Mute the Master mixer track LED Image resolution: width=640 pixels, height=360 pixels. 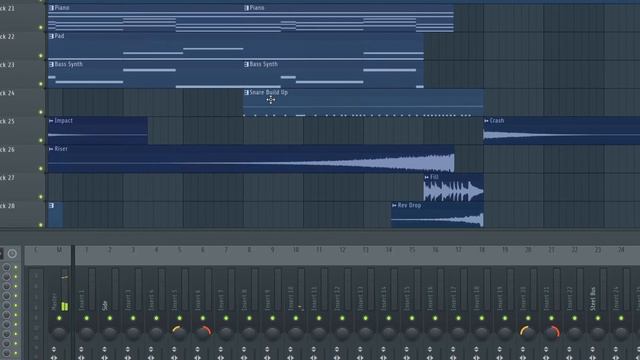click(x=59, y=318)
